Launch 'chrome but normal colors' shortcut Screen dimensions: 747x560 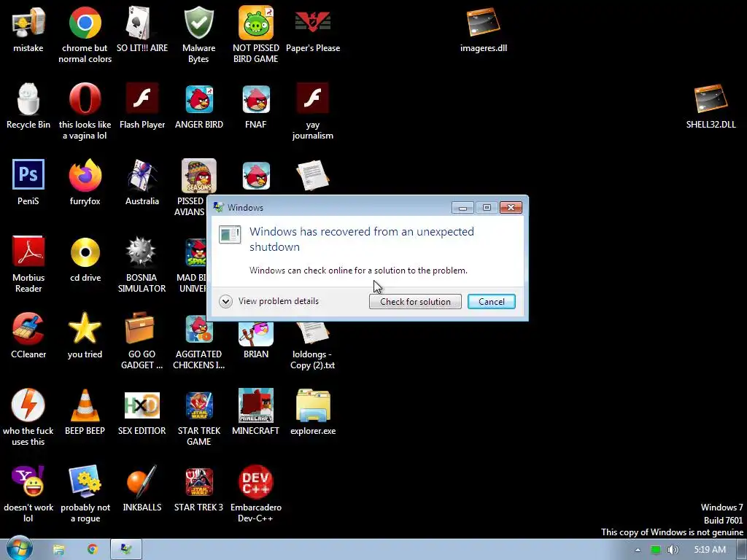[85, 23]
